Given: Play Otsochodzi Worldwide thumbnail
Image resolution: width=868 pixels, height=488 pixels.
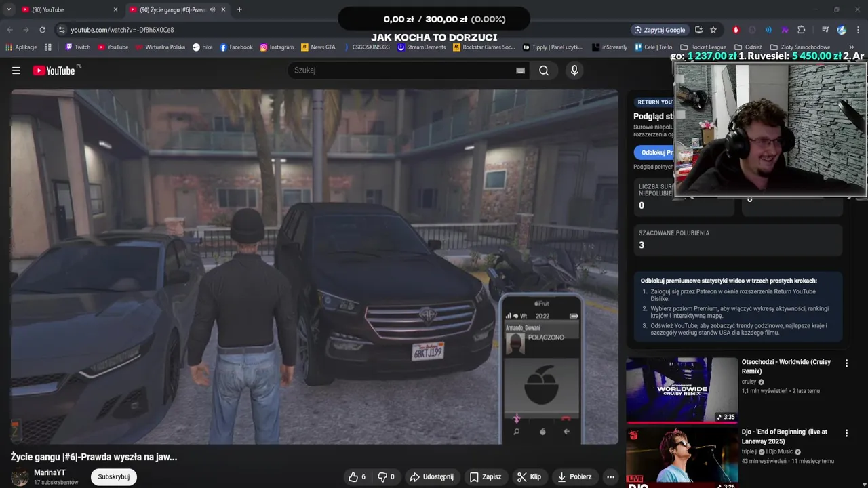Looking at the screenshot, I should click(x=682, y=390).
